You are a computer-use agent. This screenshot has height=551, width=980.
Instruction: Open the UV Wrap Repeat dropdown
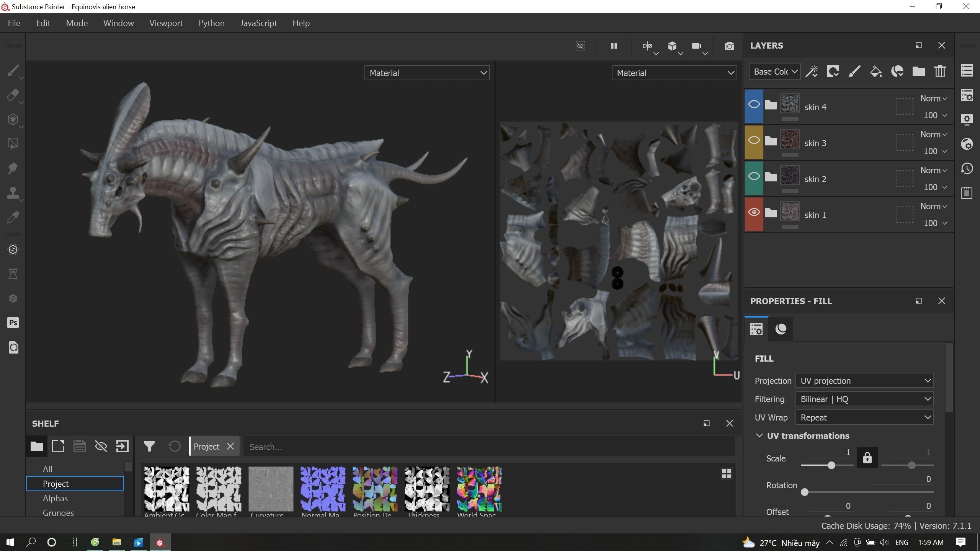click(864, 417)
